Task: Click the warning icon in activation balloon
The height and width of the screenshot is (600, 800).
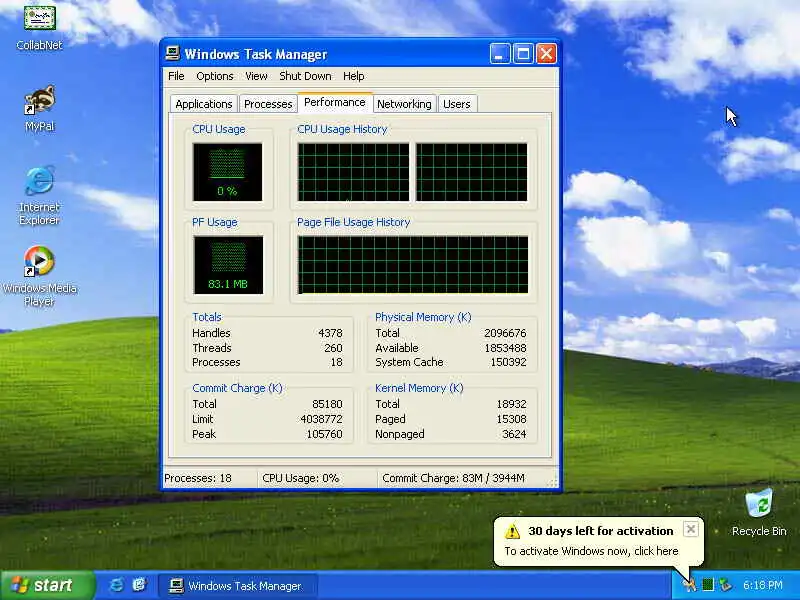Action: click(512, 531)
